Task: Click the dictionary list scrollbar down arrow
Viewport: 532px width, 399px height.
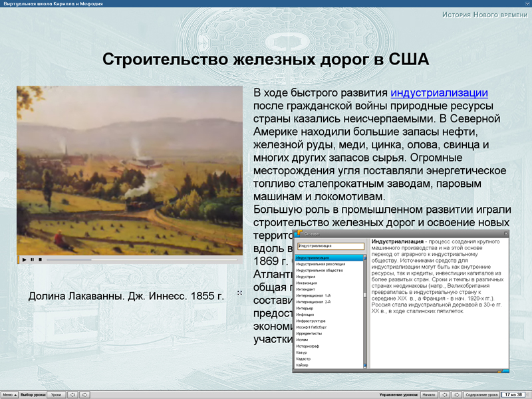Action: (x=364, y=364)
